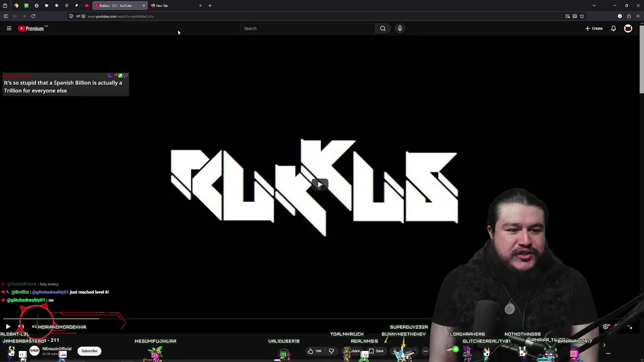Open the account avatar menu
Screen dimensions: 644x362
(x=628, y=29)
